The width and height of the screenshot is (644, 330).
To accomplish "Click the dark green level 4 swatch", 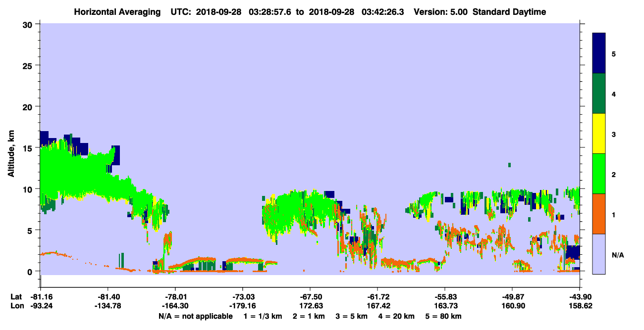I will pos(599,94).
